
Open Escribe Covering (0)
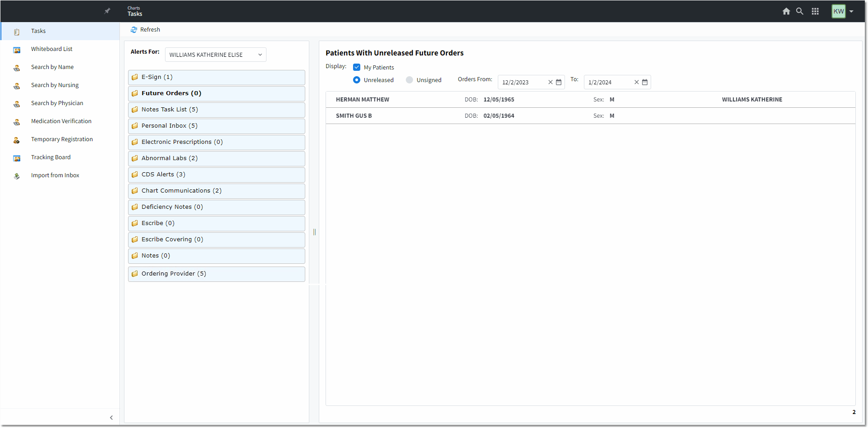point(216,239)
